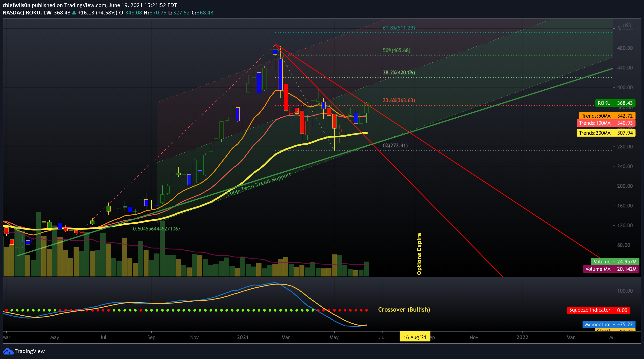The width and height of the screenshot is (644, 359).
Task: Click the Volume 24.957M label
Action: tap(615, 262)
